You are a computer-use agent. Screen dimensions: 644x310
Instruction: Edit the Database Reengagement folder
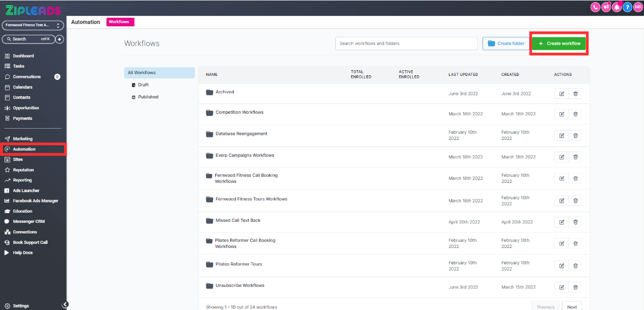coord(561,135)
